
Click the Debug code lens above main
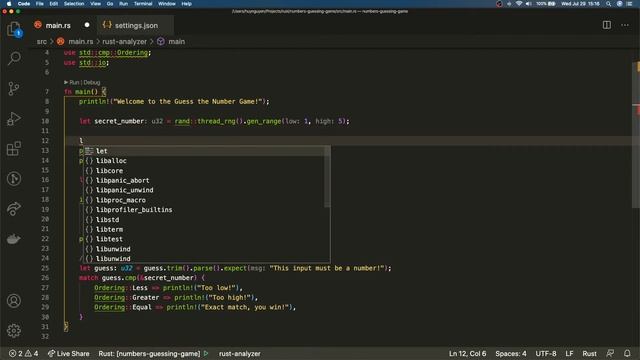pyautogui.click(x=91, y=82)
